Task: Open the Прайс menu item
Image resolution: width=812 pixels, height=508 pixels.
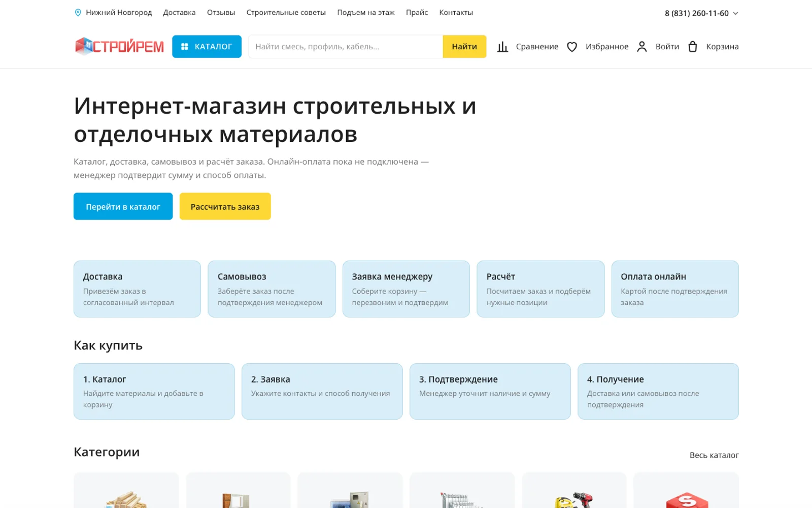Action: [x=417, y=13]
